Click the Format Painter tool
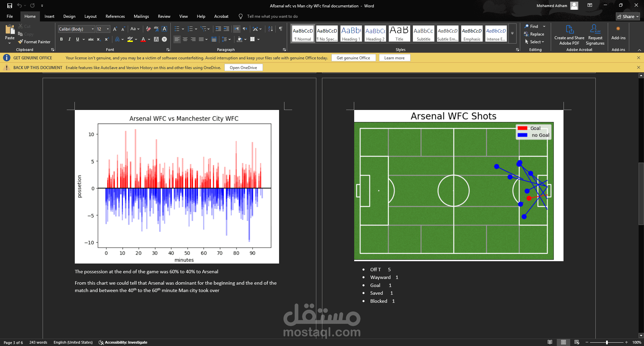 click(x=34, y=42)
